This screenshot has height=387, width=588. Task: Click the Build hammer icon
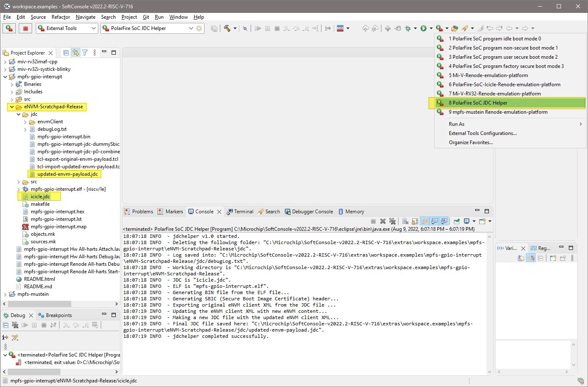click(227, 28)
